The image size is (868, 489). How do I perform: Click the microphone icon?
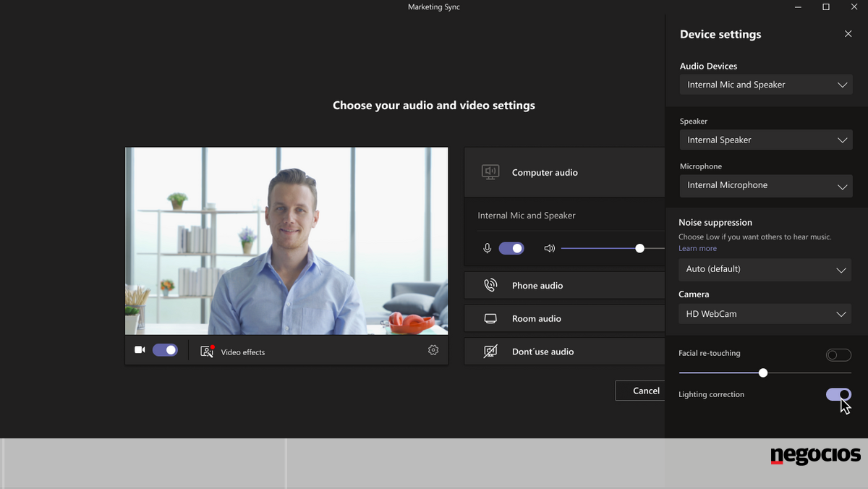point(488,248)
